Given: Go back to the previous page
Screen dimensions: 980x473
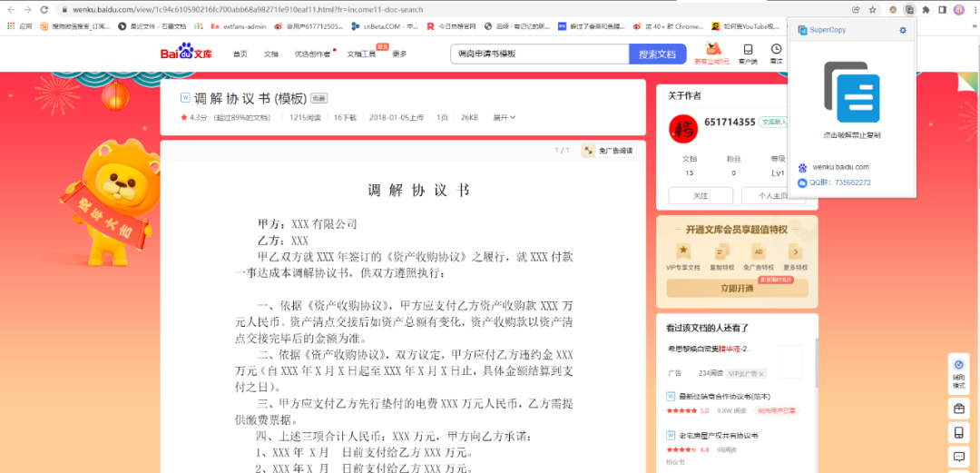Looking at the screenshot, I should pos(11,9).
